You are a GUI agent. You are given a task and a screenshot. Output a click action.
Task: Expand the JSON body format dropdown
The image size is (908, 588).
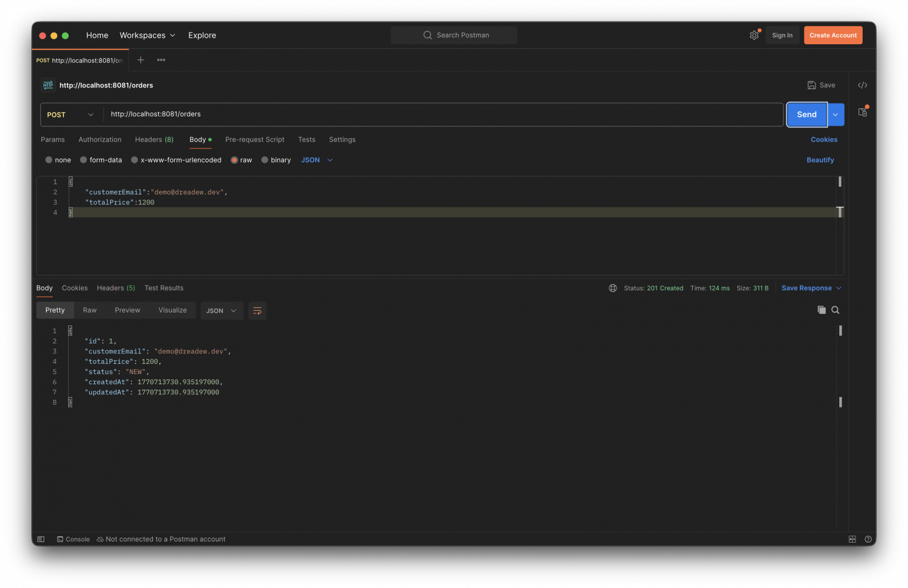(317, 160)
